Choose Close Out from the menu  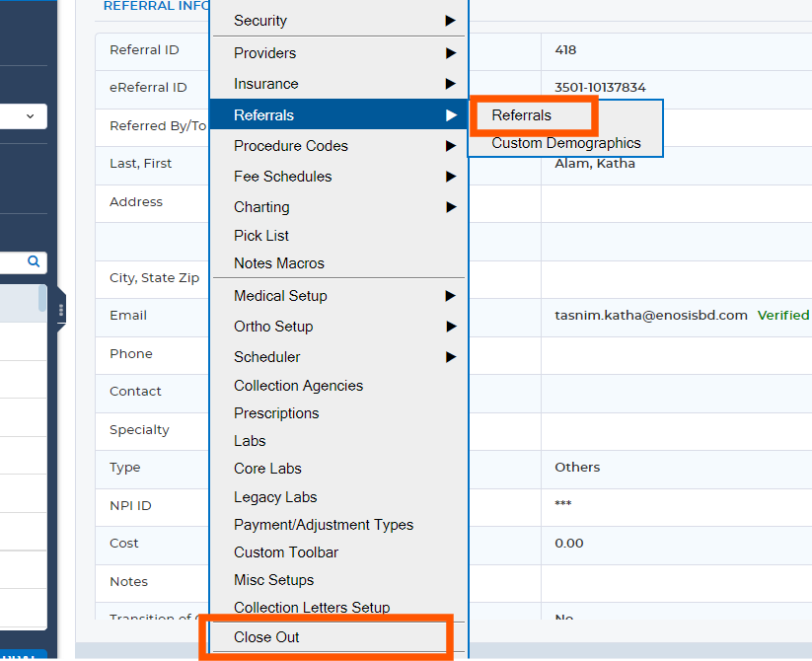click(338, 637)
